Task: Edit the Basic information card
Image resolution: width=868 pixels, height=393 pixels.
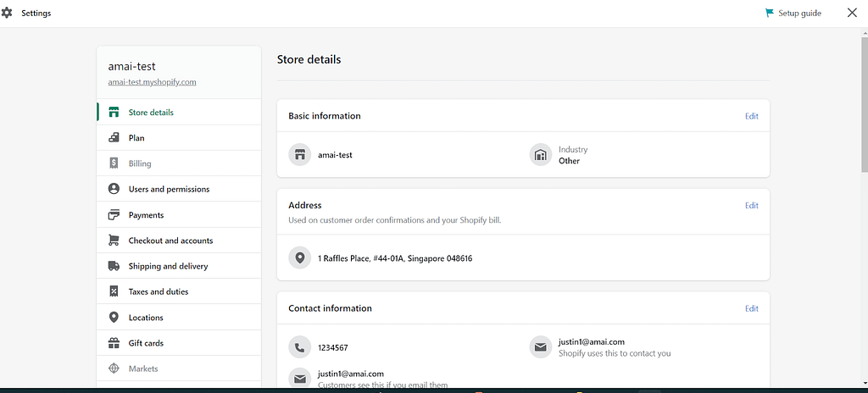Action: click(x=751, y=116)
